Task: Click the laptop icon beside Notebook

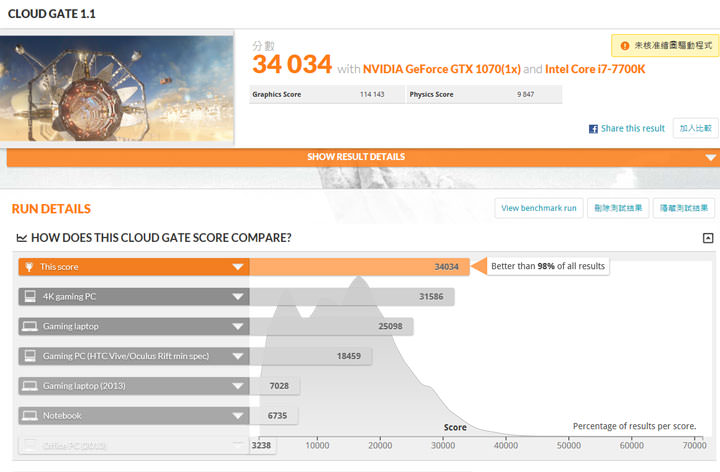Action: (x=29, y=415)
